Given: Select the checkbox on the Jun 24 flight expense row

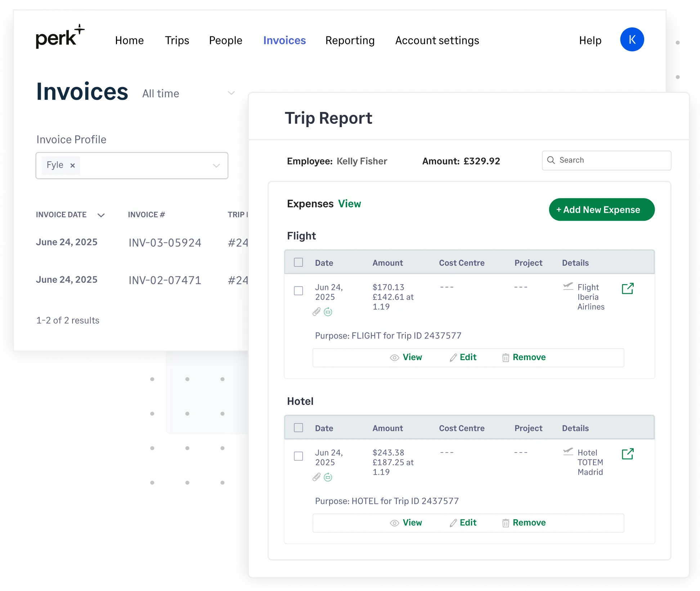Looking at the screenshot, I should [x=298, y=290].
